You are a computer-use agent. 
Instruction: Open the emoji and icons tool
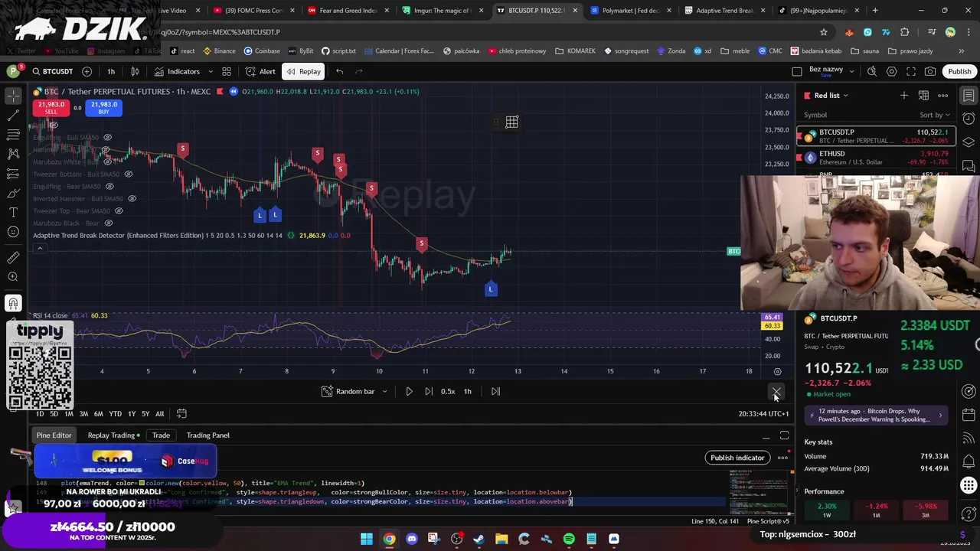(13, 232)
